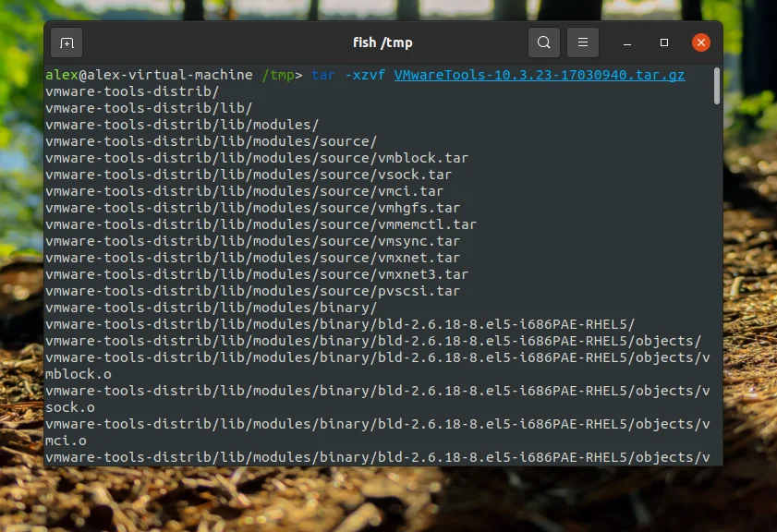This screenshot has width=777, height=532.
Task: Click the line ending in 'modules/binary/'
Action: (x=211, y=308)
